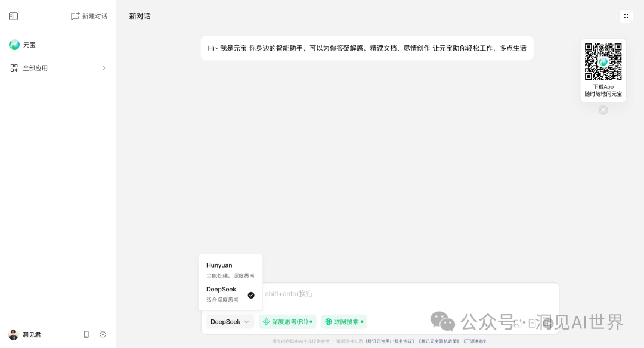Select the DeepSeek model option
This screenshot has height=348, width=644.
click(230, 294)
